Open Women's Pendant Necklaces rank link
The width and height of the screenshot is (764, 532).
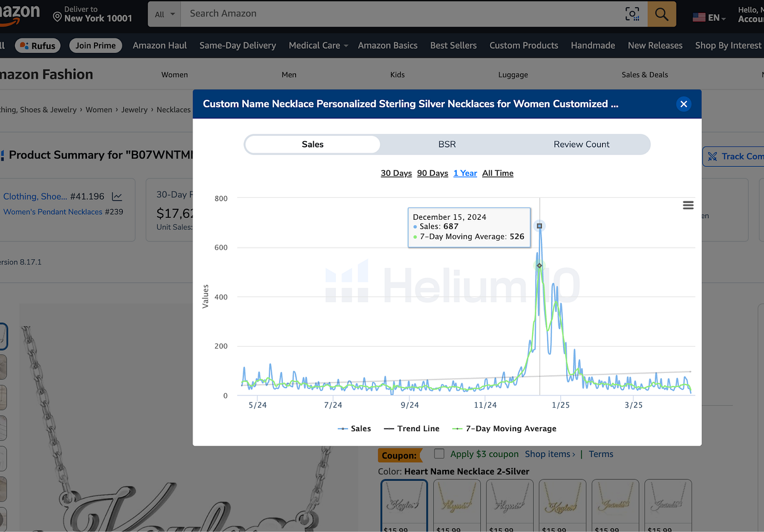pyautogui.click(x=53, y=212)
